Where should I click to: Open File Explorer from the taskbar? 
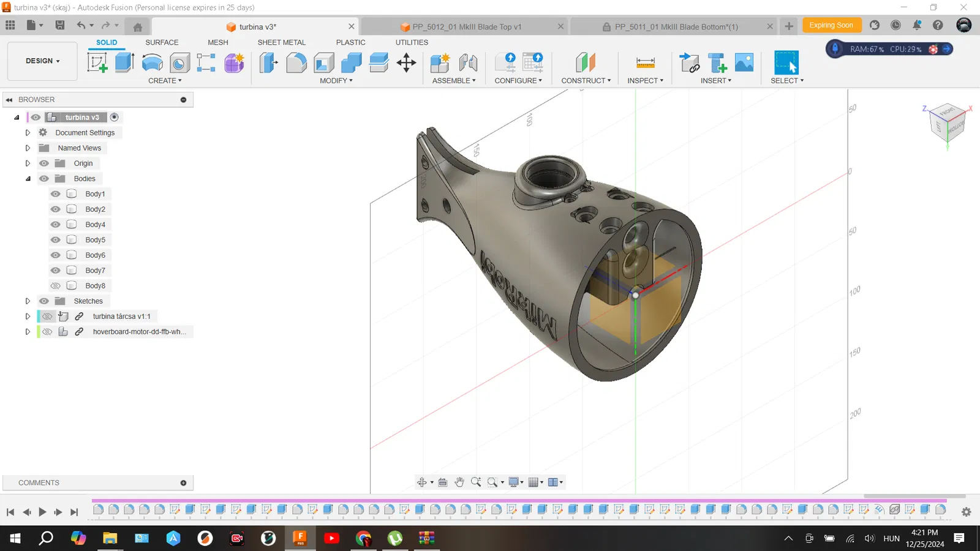tap(110, 538)
